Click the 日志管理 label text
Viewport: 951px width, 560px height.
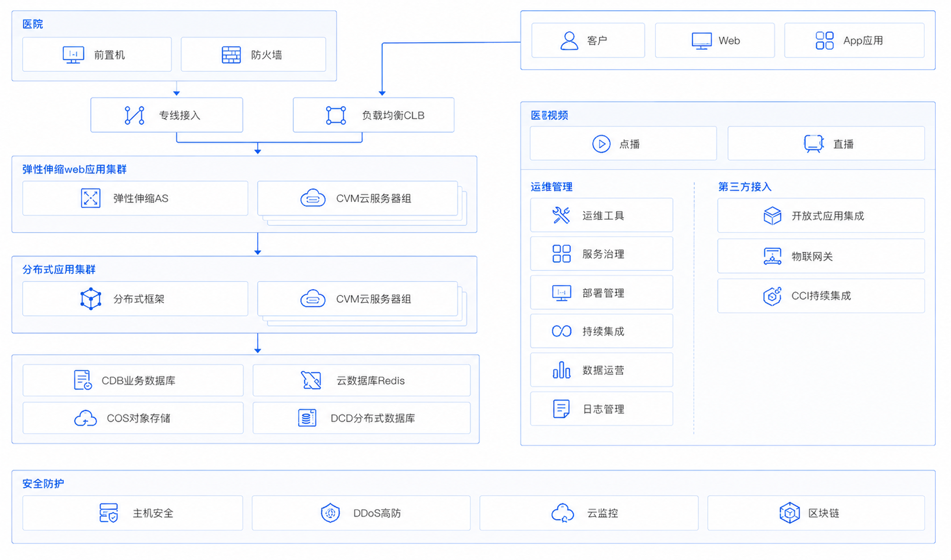(603, 409)
